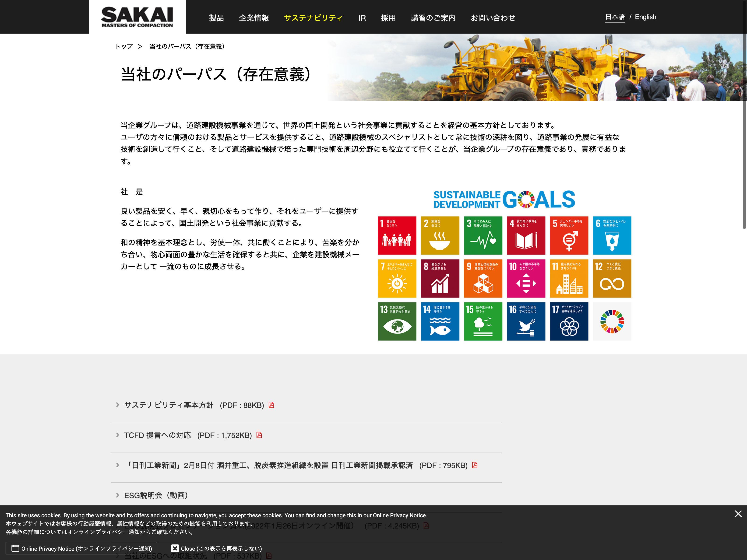Click the PDF icon beside サステナビリティ基本方針

click(x=271, y=405)
